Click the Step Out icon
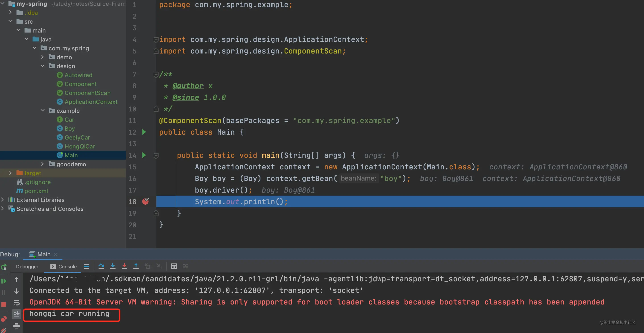 point(136,266)
